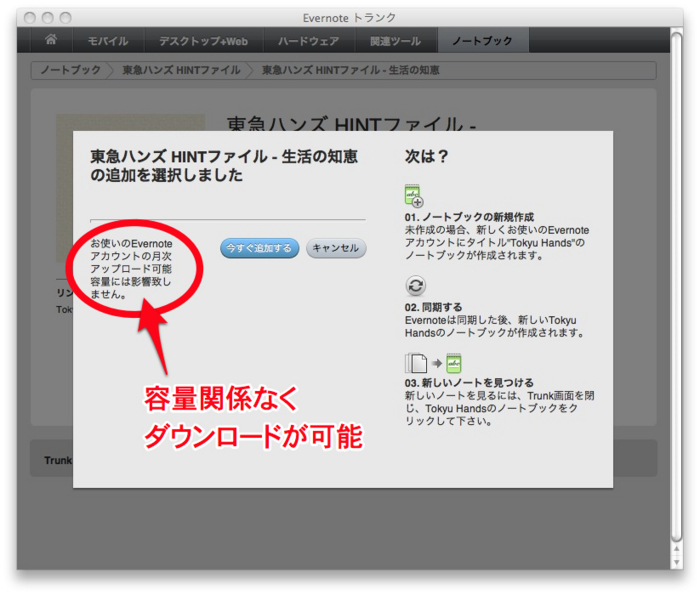
Task: Close the Evernote トランク window
Action: pos(30,18)
